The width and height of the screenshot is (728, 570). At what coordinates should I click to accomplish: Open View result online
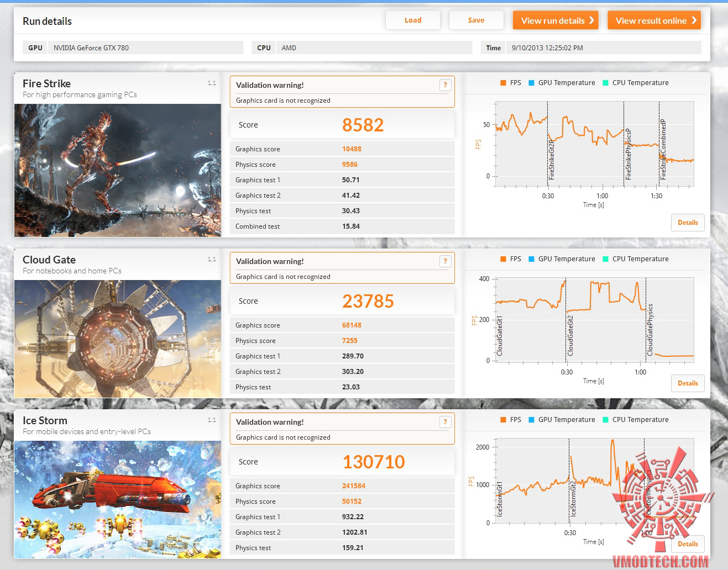pyautogui.click(x=654, y=20)
